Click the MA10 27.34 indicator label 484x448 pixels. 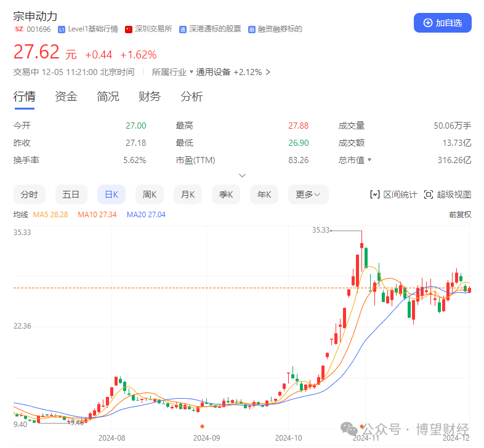click(x=97, y=214)
